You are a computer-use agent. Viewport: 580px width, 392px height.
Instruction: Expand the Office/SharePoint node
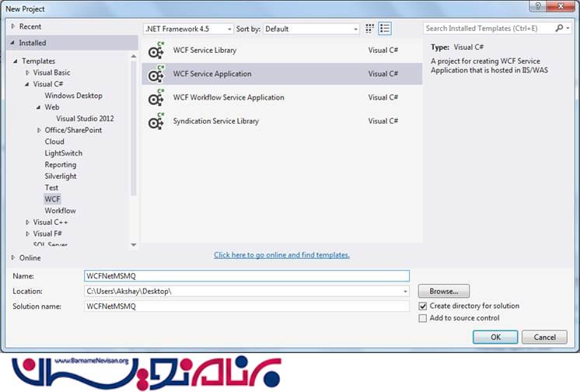pyautogui.click(x=39, y=131)
